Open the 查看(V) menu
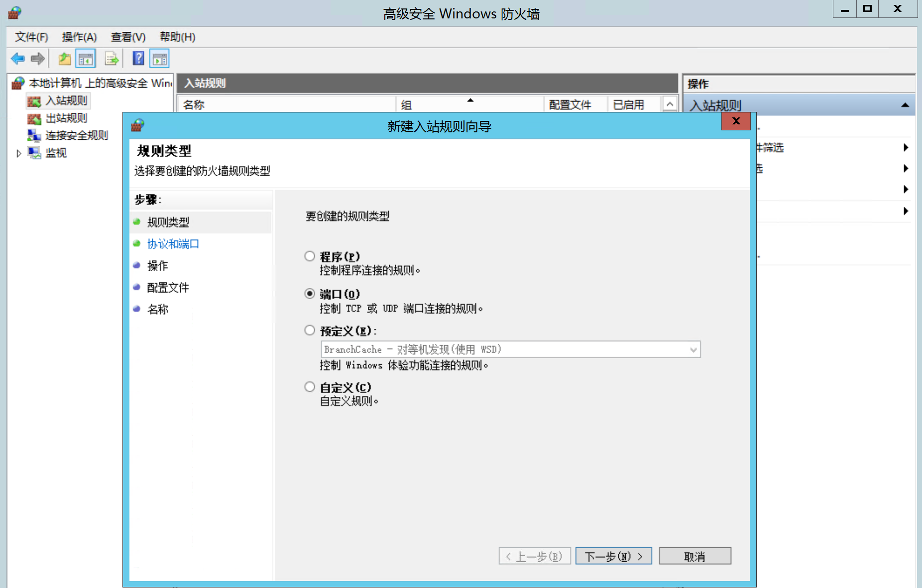Image resolution: width=922 pixels, height=588 pixels. 127,37
